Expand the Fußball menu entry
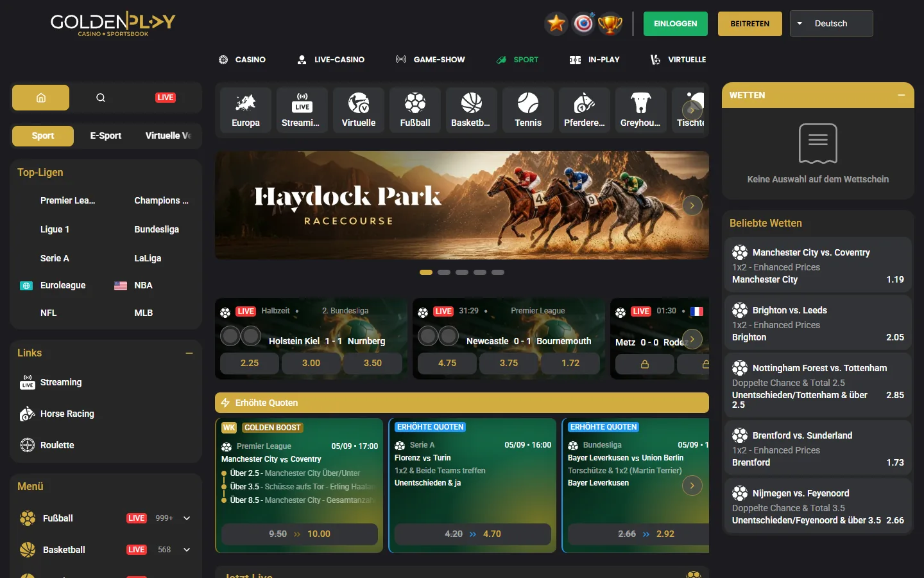Viewport: 924px width, 578px height. coord(187,518)
